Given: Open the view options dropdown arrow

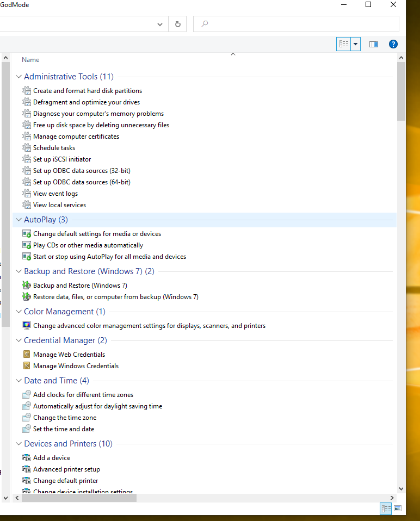Looking at the screenshot, I should [x=356, y=44].
